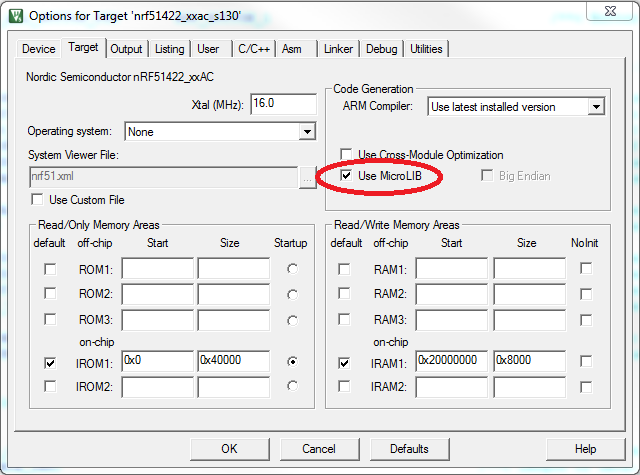Open the Output tab
The image size is (640, 475).
pyautogui.click(x=126, y=49)
